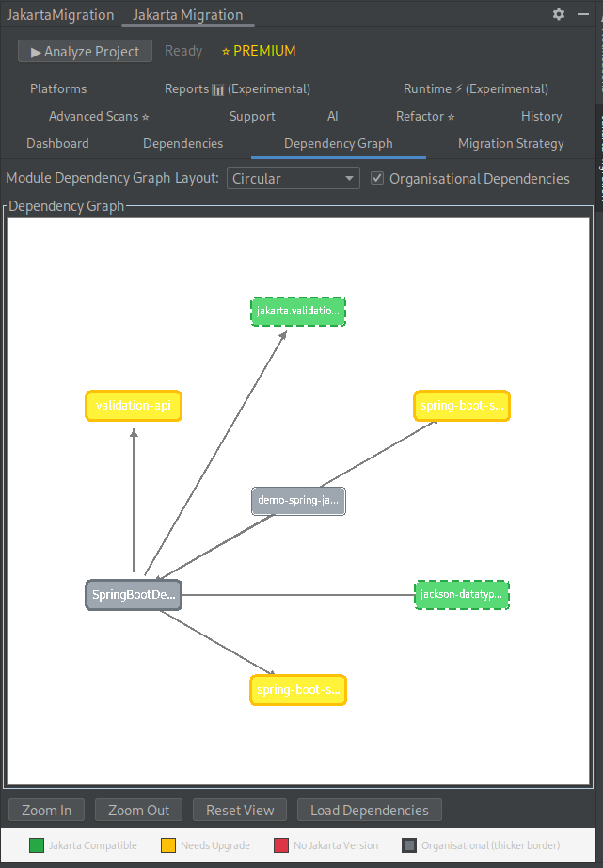Open the Support tab
Viewport: 603px width, 868px height.
[x=252, y=116]
